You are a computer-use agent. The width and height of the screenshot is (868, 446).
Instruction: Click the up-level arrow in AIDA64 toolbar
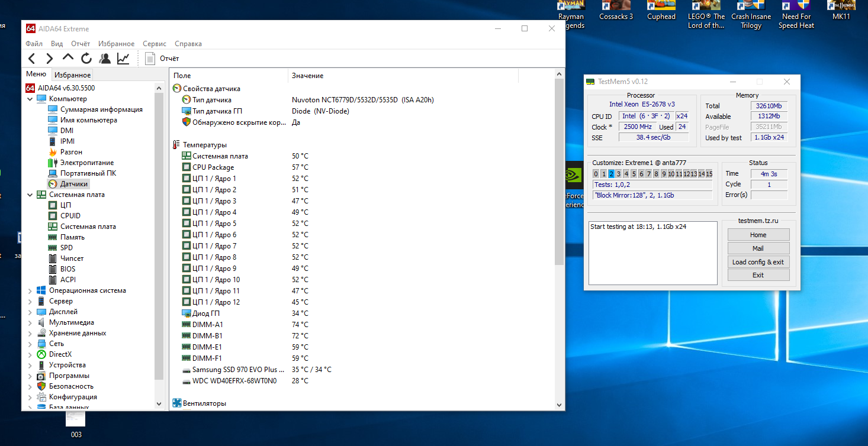pos(68,58)
